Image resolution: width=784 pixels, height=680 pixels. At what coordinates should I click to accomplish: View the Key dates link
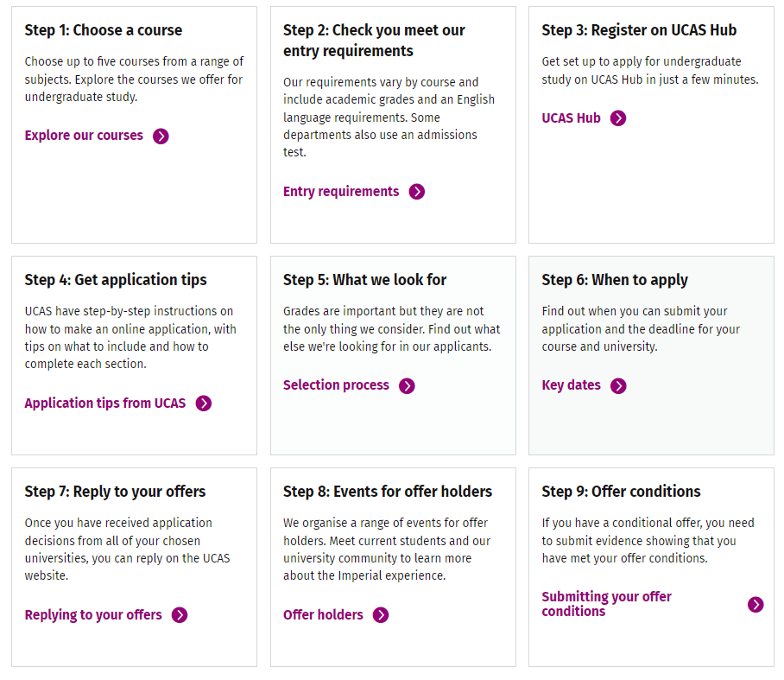tap(571, 385)
